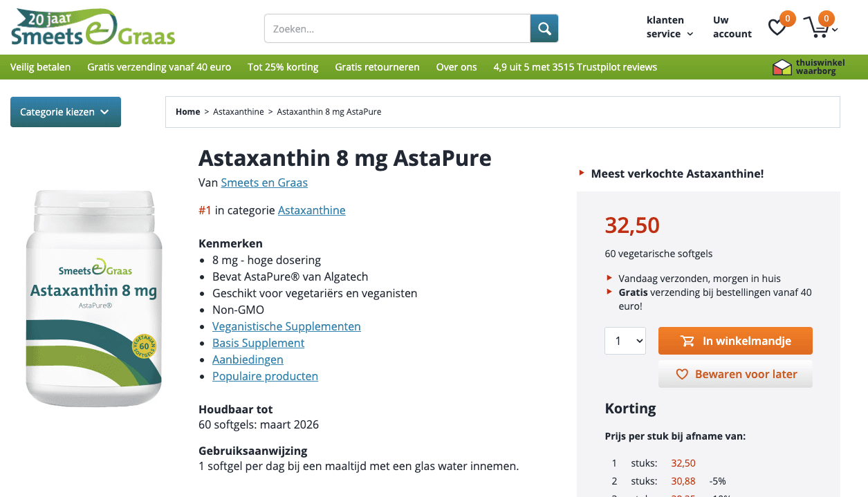Open the quantity selector dropdown
868x497 pixels.
(x=625, y=341)
